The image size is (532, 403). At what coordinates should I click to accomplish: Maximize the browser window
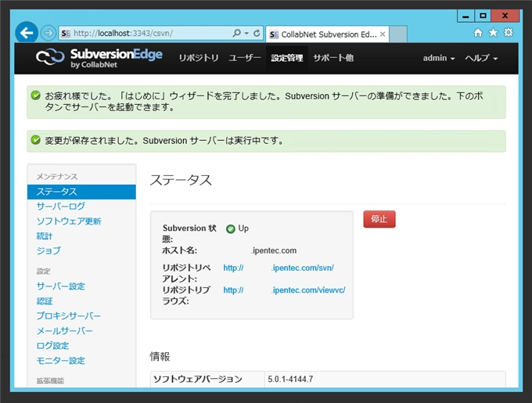click(x=483, y=16)
